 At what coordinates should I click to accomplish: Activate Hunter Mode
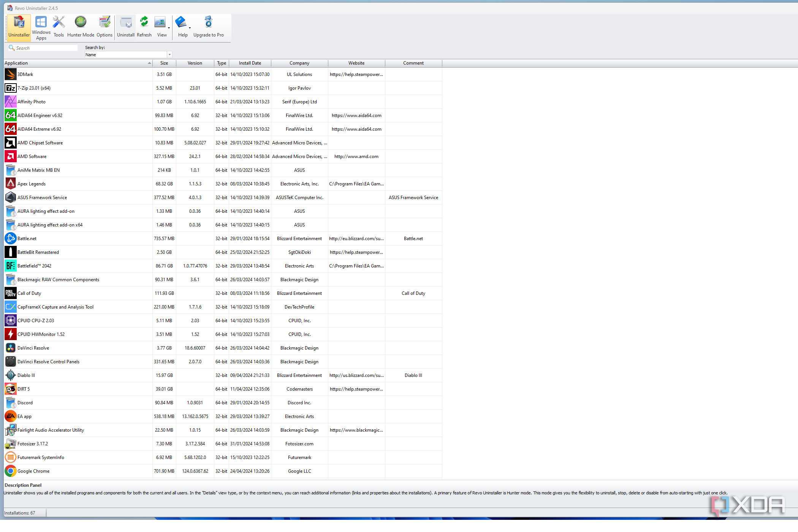coord(81,27)
